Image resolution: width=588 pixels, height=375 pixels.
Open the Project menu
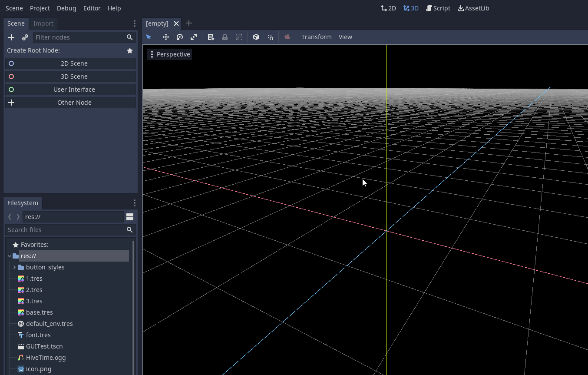[x=40, y=8]
